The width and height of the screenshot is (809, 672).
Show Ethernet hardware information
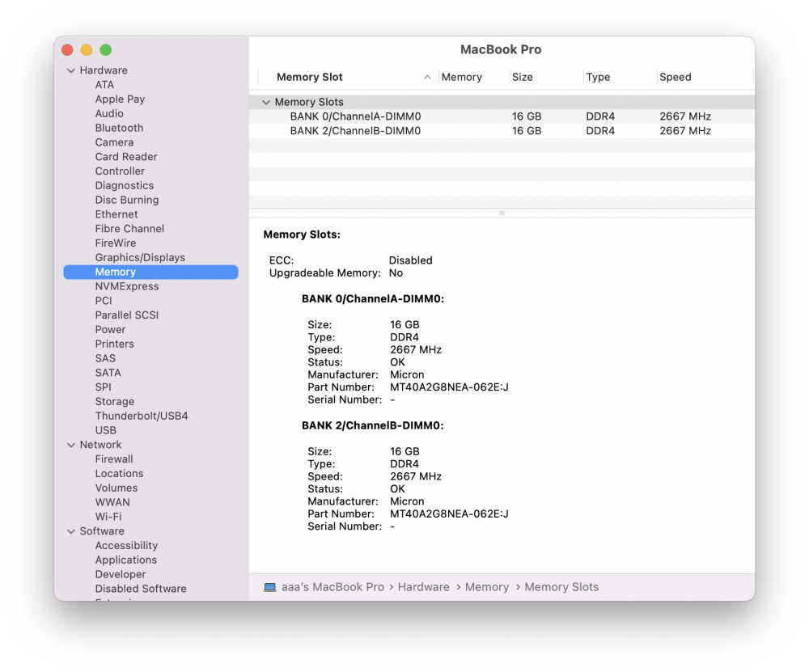pos(116,214)
